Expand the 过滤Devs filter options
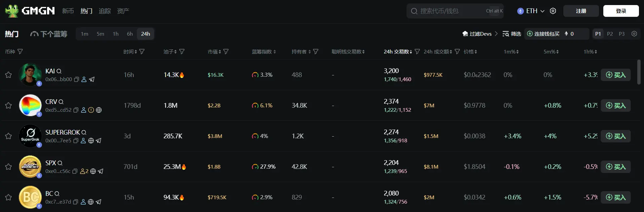The width and height of the screenshot is (644, 212). point(480,34)
